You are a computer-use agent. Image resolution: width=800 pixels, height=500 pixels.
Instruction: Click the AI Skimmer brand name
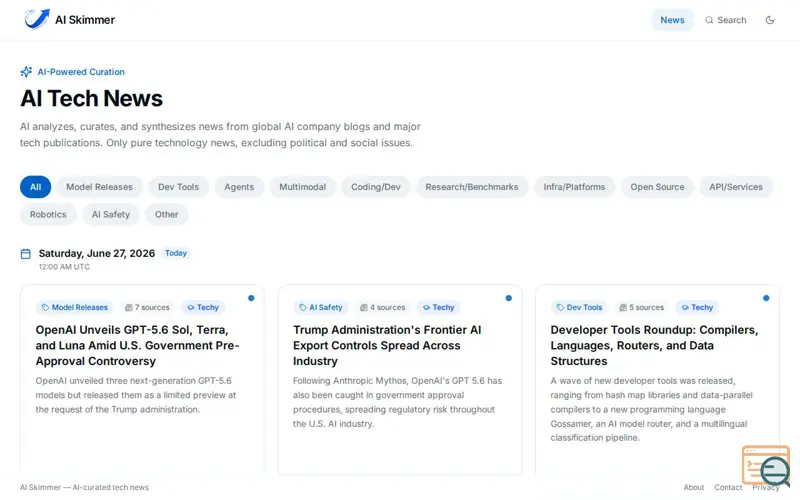(x=85, y=20)
